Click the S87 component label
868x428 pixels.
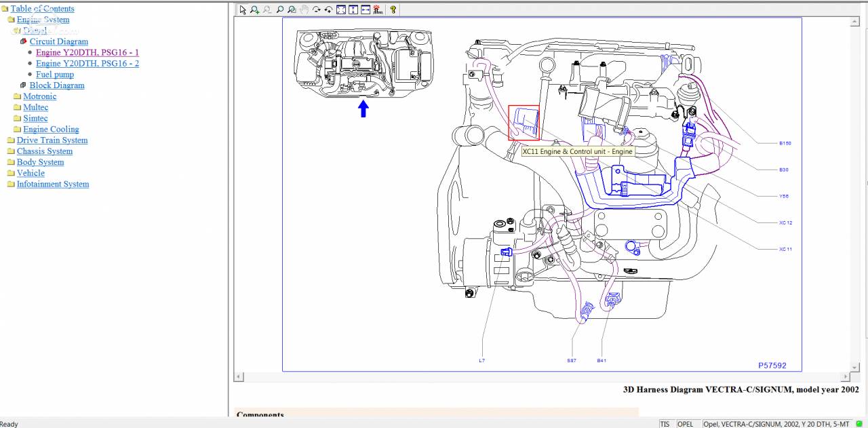[x=572, y=360]
